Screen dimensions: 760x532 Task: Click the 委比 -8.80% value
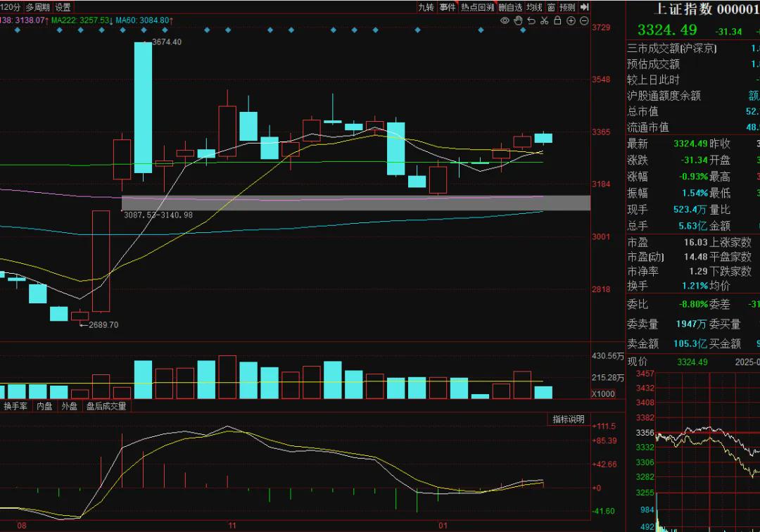[693, 304]
